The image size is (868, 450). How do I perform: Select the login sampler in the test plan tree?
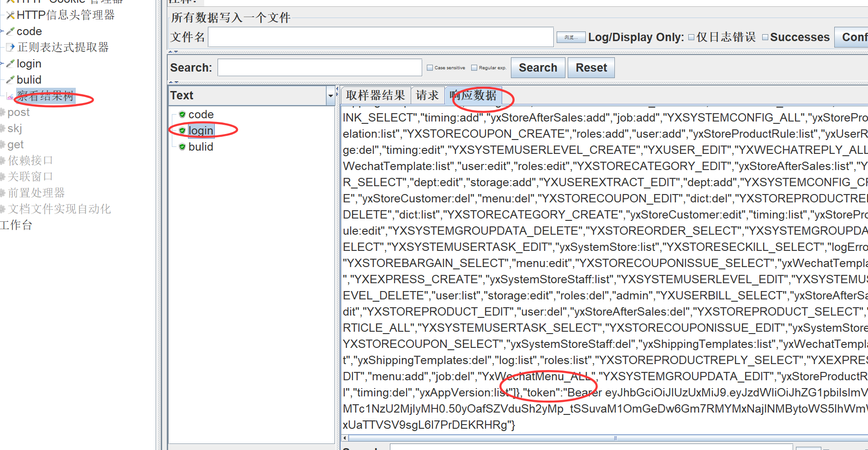click(x=29, y=64)
